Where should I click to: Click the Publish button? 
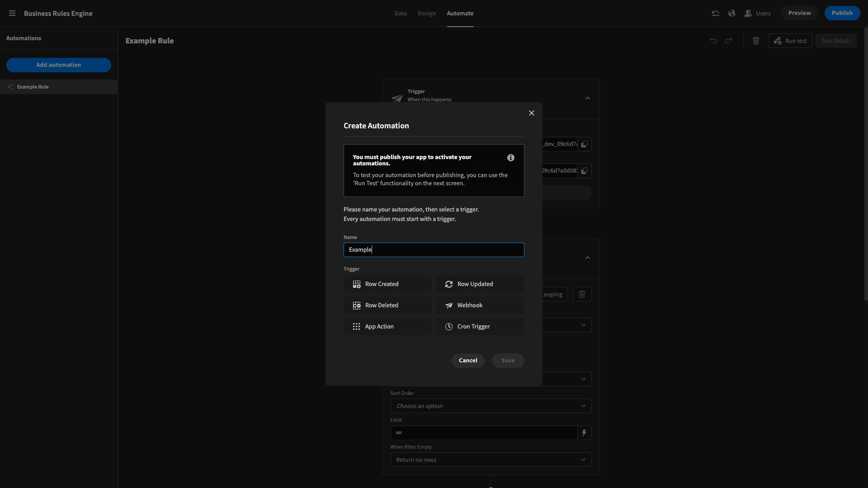(x=842, y=13)
